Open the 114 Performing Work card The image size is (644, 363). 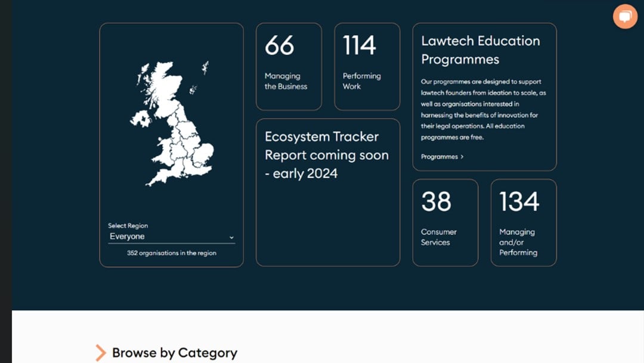click(x=367, y=67)
